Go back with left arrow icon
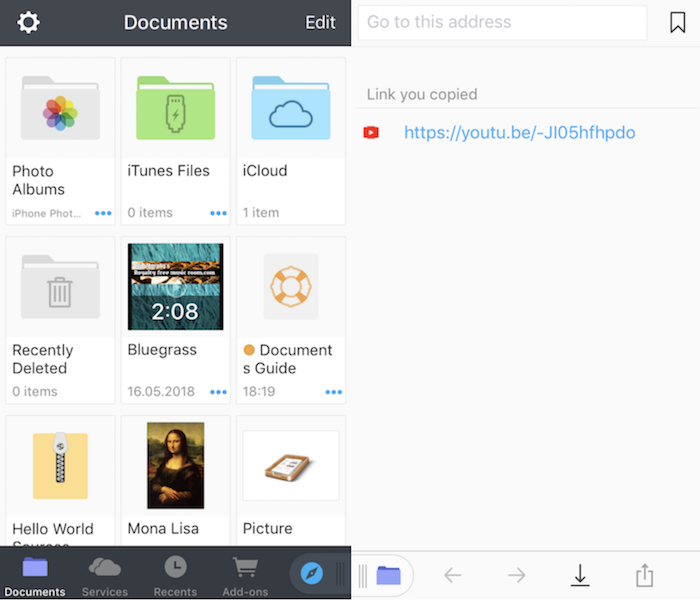 click(x=453, y=575)
